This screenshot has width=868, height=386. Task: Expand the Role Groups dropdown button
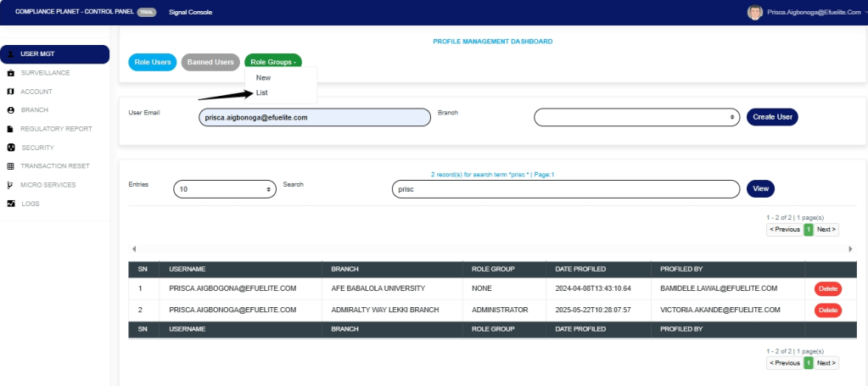point(272,62)
